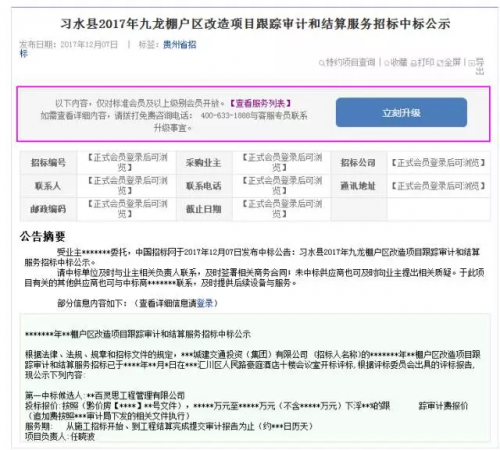Click the 全屏 fullscreen icon

[440, 63]
